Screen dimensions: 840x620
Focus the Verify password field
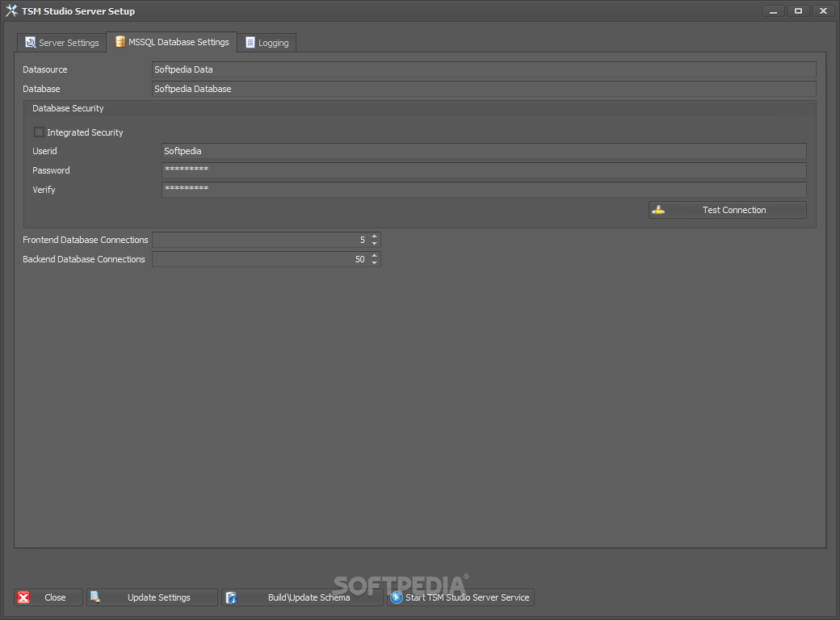pos(484,190)
